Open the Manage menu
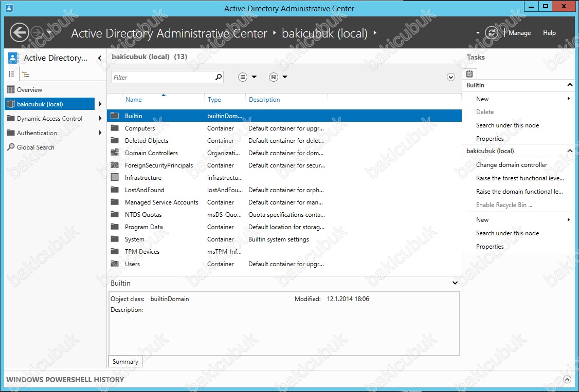The width and height of the screenshot is (579, 392). coord(519,33)
